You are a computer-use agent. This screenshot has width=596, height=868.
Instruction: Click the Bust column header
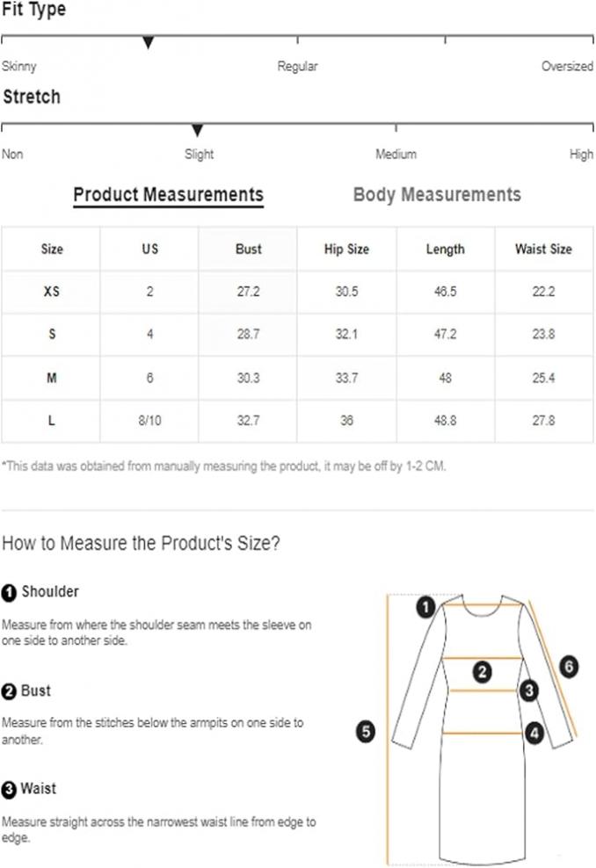tap(248, 249)
